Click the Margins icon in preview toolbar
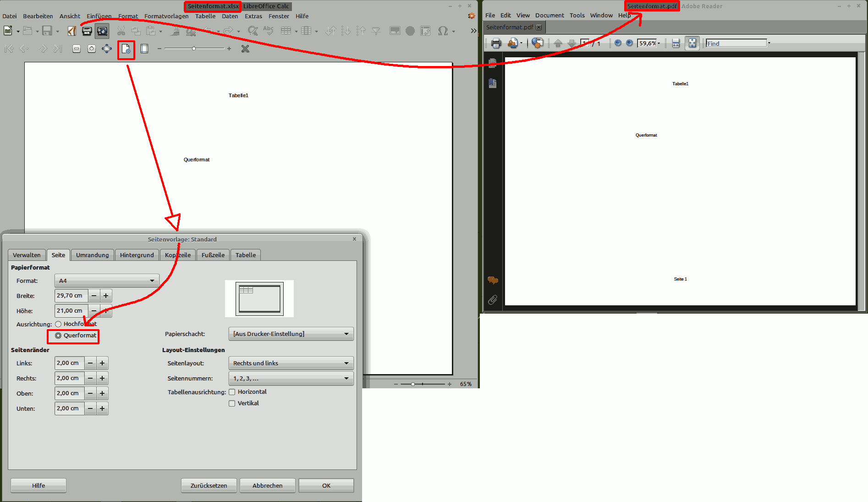The image size is (868, 502). click(144, 49)
